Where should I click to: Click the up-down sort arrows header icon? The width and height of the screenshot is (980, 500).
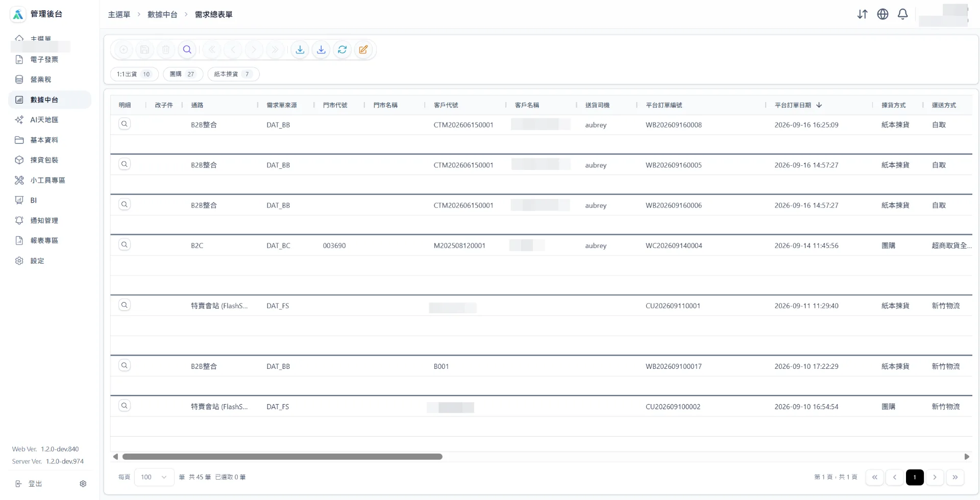point(862,14)
